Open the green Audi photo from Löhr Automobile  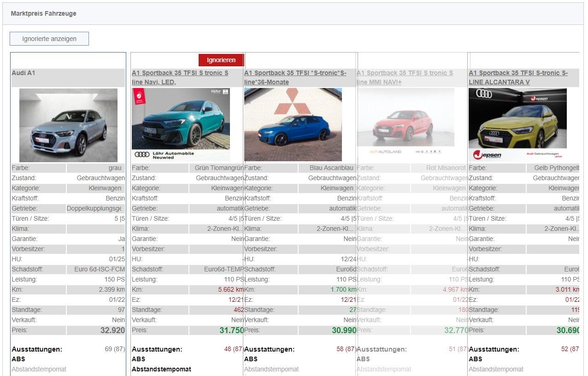click(x=181, y=125)
